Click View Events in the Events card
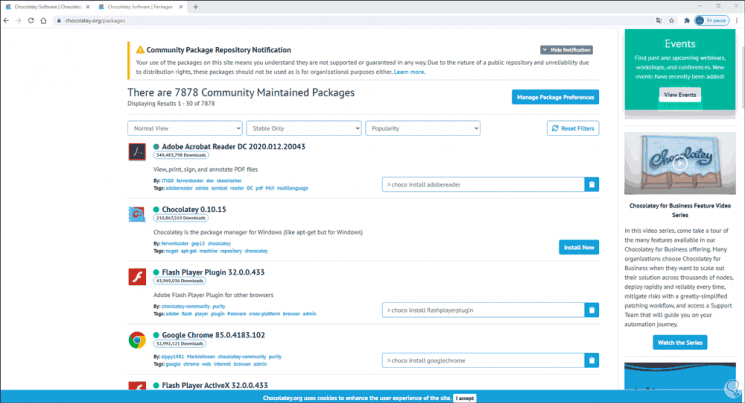 pyautogui.click(x=679, y=95)
